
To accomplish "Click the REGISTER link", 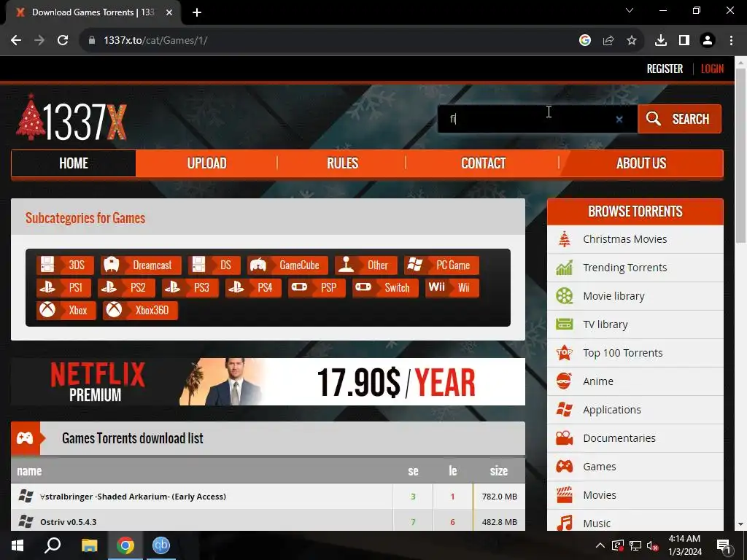I will click(x=665, y=69).
